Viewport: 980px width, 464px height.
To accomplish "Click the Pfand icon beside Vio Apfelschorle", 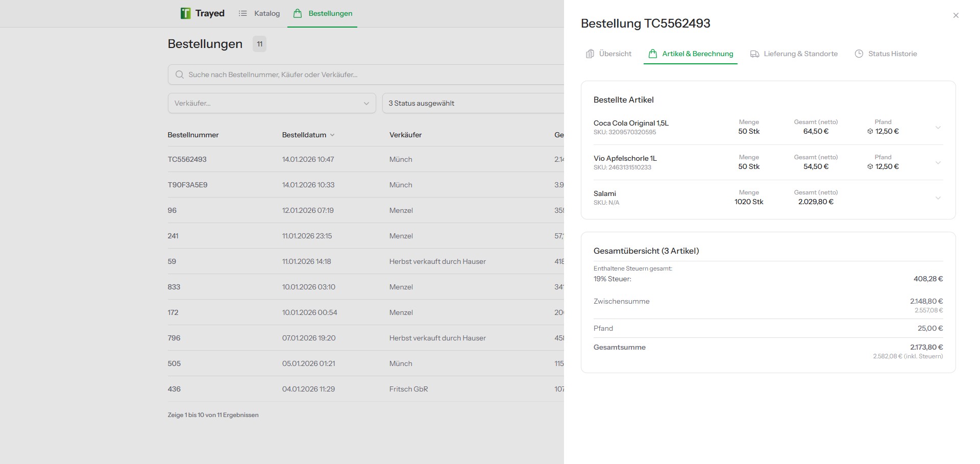I will (x=869, y=166).
